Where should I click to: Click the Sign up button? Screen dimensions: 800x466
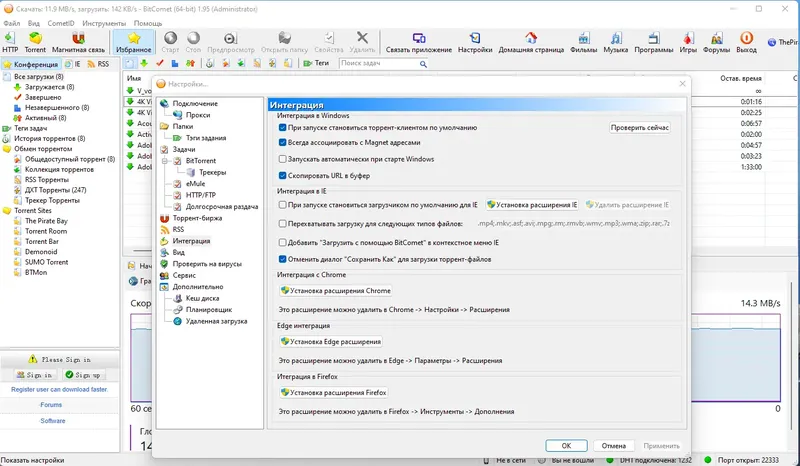(x=83, y=375)
